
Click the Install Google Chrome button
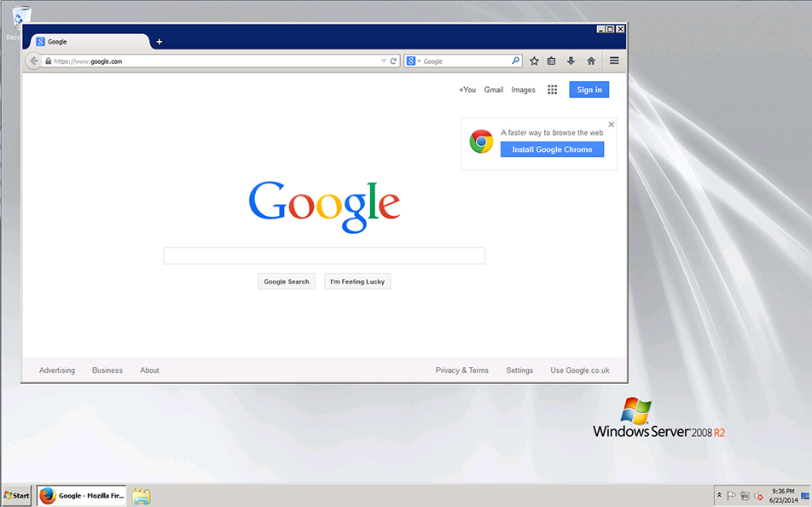pos(552,149)
